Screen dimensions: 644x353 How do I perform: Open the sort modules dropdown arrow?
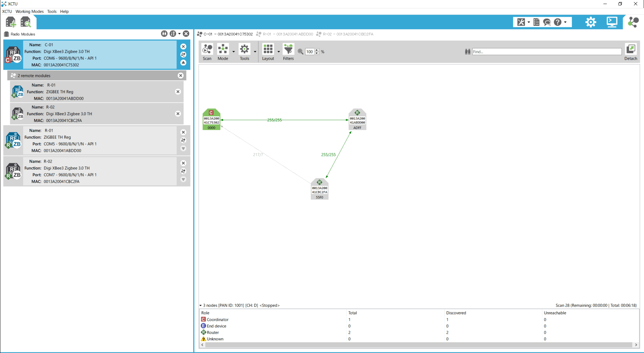(179, 34)
